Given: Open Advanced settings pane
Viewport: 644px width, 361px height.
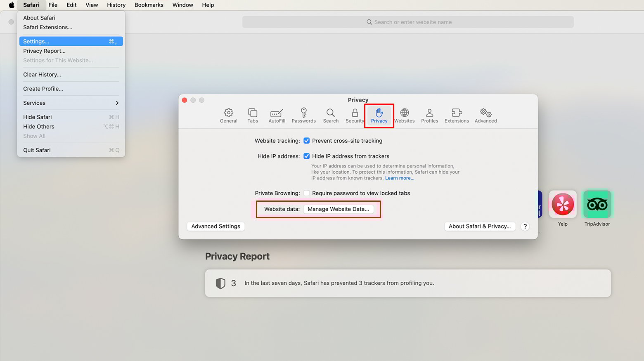Looking at the screenshot, I should click(x=485, y=116).
